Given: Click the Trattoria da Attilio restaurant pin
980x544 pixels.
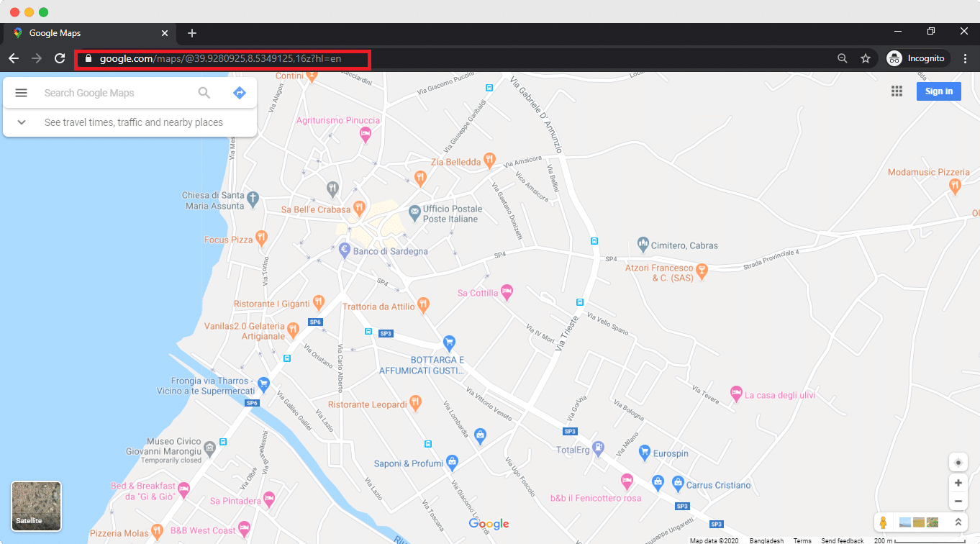Looking at the screenshot, I should tap(423, 304).
